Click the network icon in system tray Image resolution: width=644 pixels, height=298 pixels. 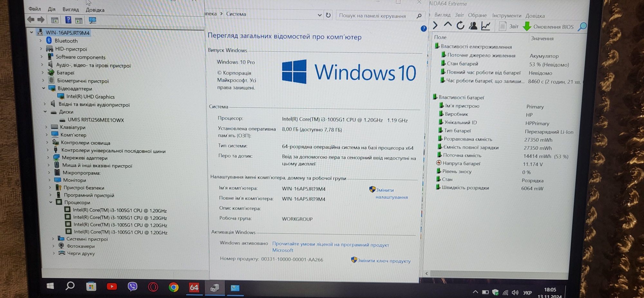(x=505, y=293)
